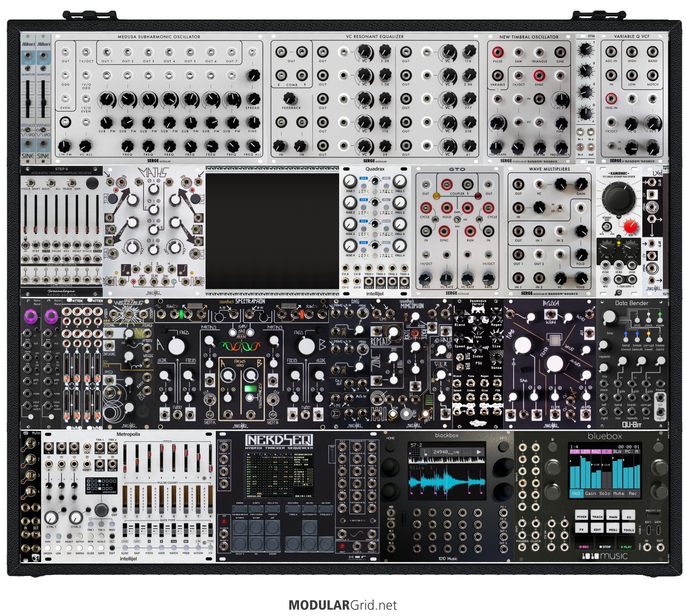Click the red PULSE jack on Timbral Oscillator
Viewport: 686px width, 616px height.
497,52
